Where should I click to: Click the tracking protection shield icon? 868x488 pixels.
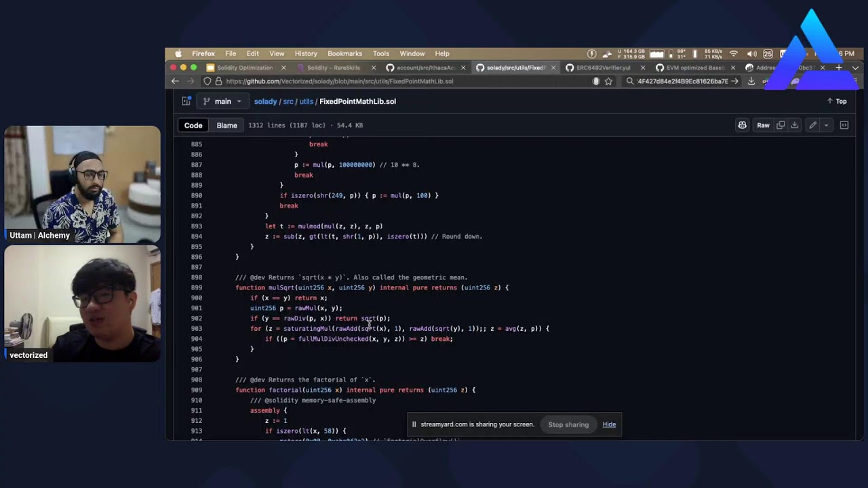point(207,81)
